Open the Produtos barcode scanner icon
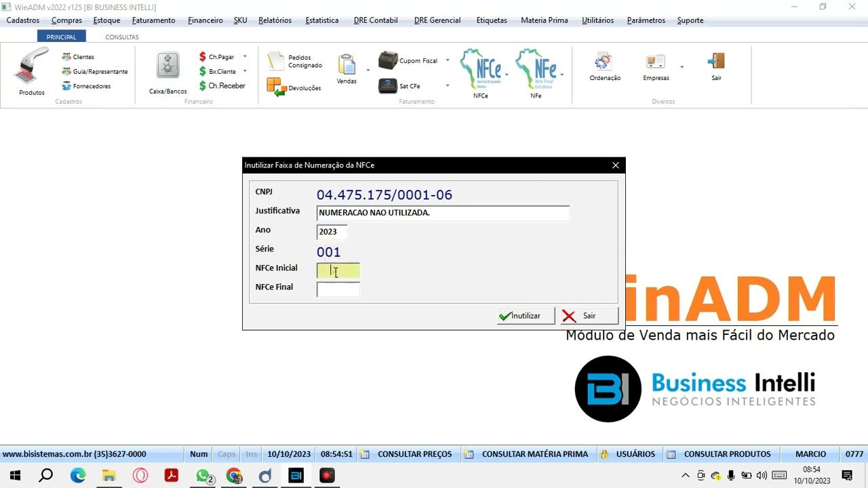 (x=31, y=66)
